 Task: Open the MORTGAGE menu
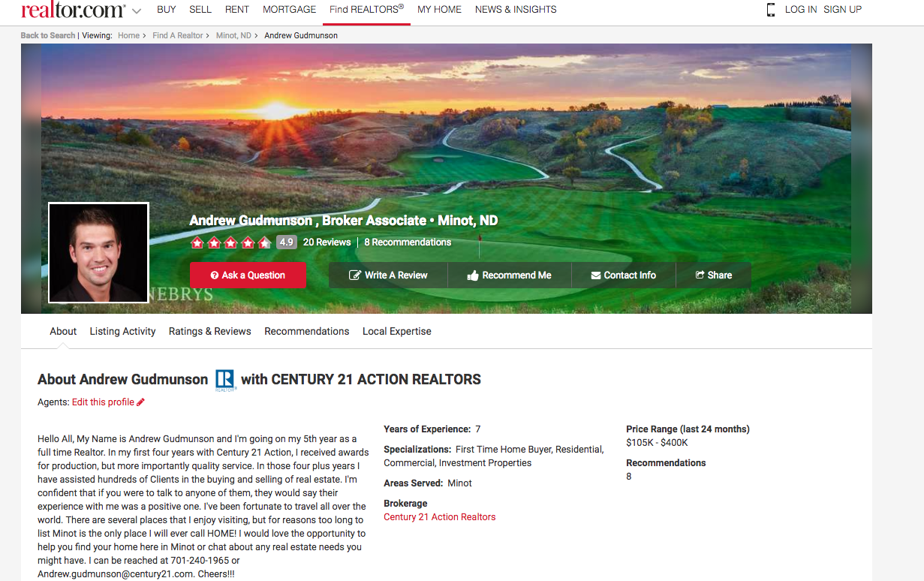[290, 10]
